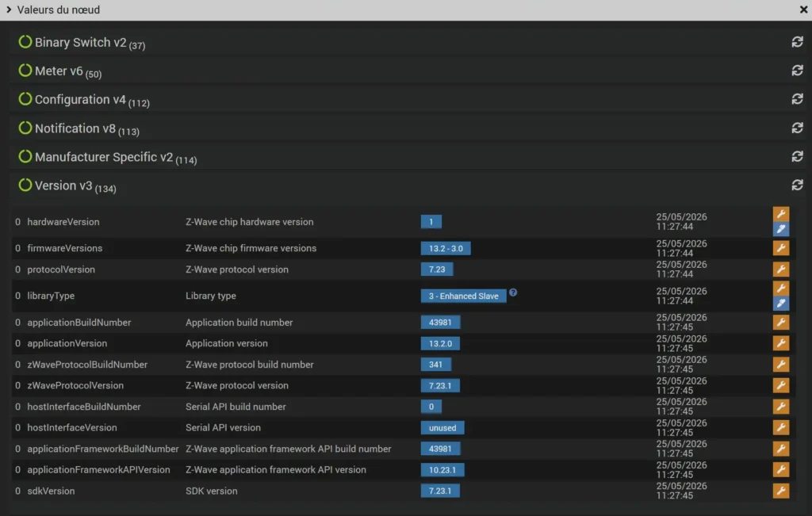Viewport: 812px width, 516px height.
Task: Select the zWaveProtocolBuildNumber label
Action: pos(87,365)
